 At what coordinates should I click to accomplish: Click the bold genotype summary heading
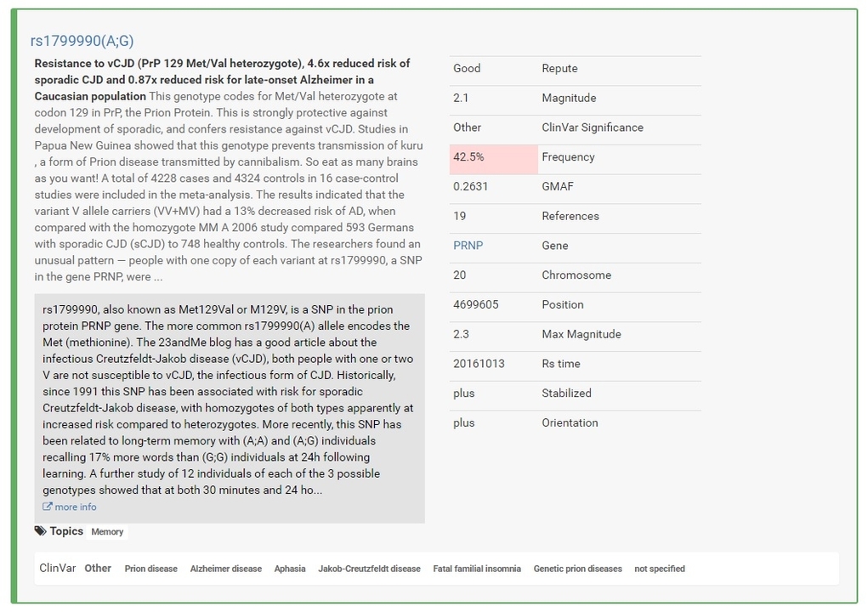pyautogui.click(x=221, y=80)
